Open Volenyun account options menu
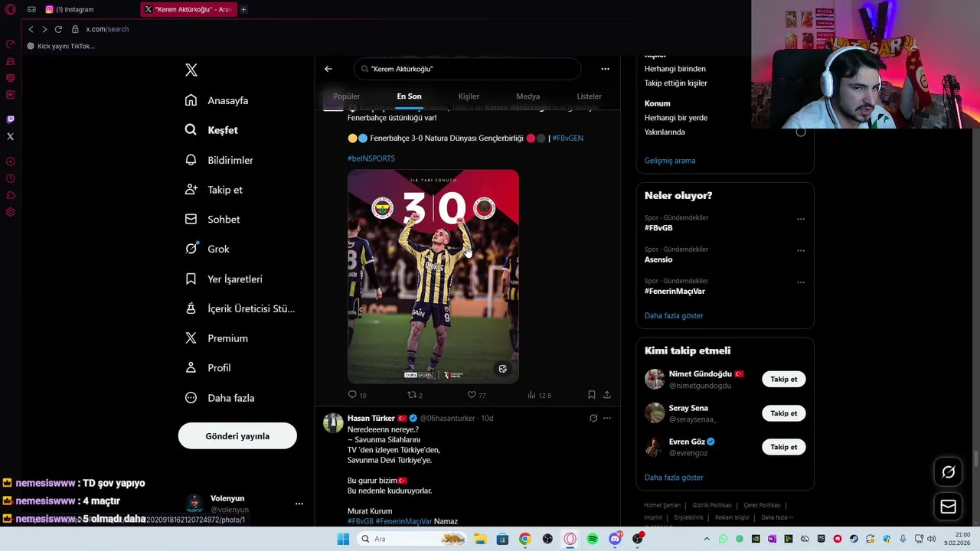The height and width of the screenshot is (551, 980). click(299, 504)
